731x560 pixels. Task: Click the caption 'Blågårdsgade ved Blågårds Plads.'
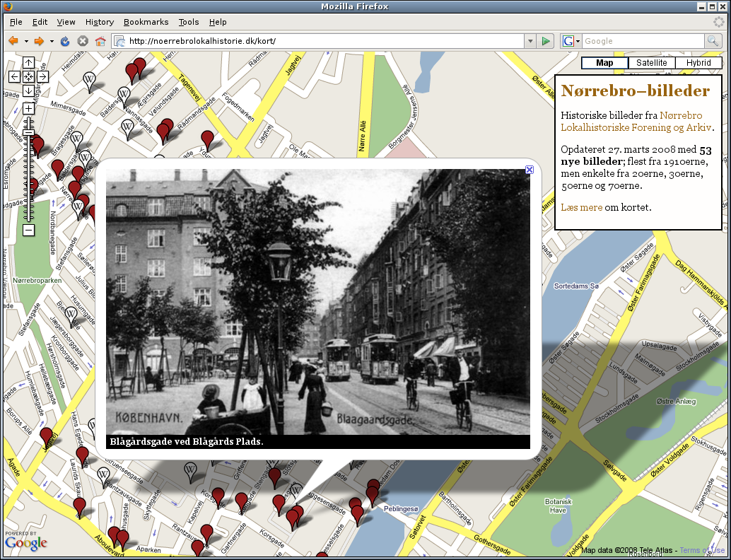[187, 441]
